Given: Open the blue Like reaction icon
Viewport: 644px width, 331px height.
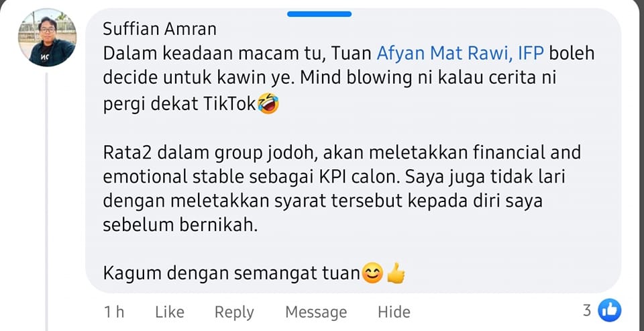Looking at the screenshot, I should coord(610,310).
